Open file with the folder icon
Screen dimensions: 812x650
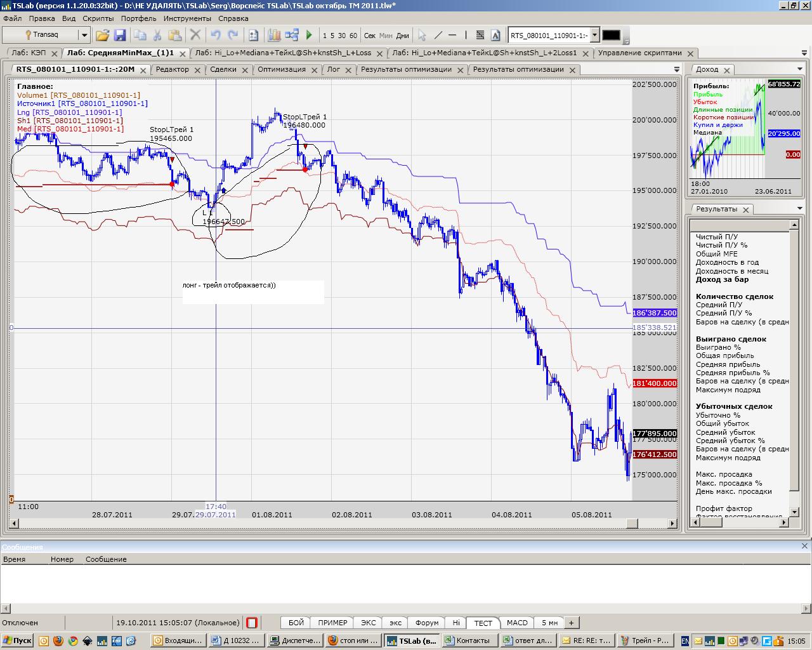[102, 36]
